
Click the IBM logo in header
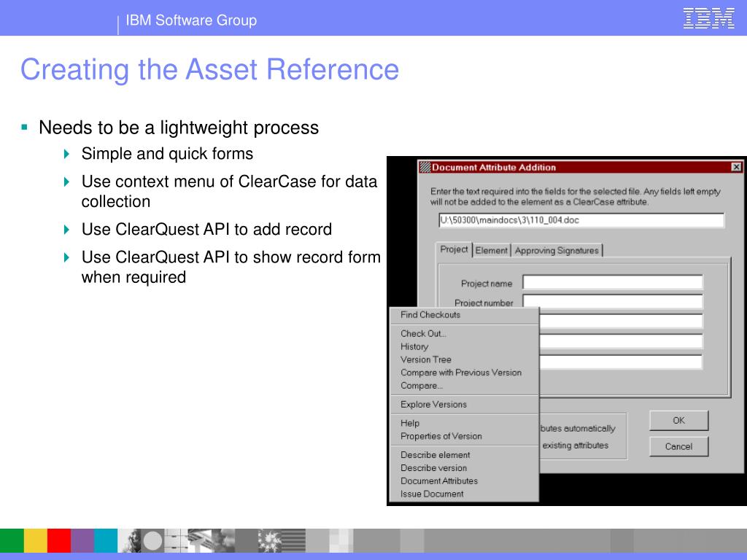pos(708,18)
